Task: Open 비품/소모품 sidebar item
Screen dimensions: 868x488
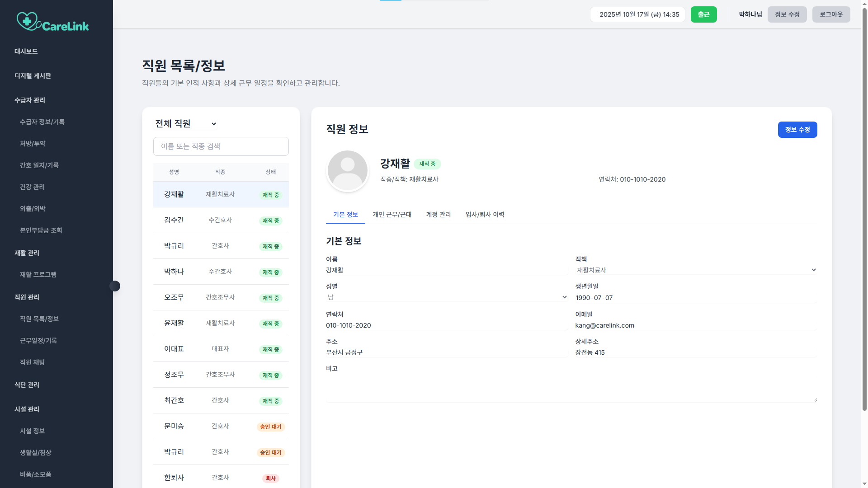Action: pos(36,474)
